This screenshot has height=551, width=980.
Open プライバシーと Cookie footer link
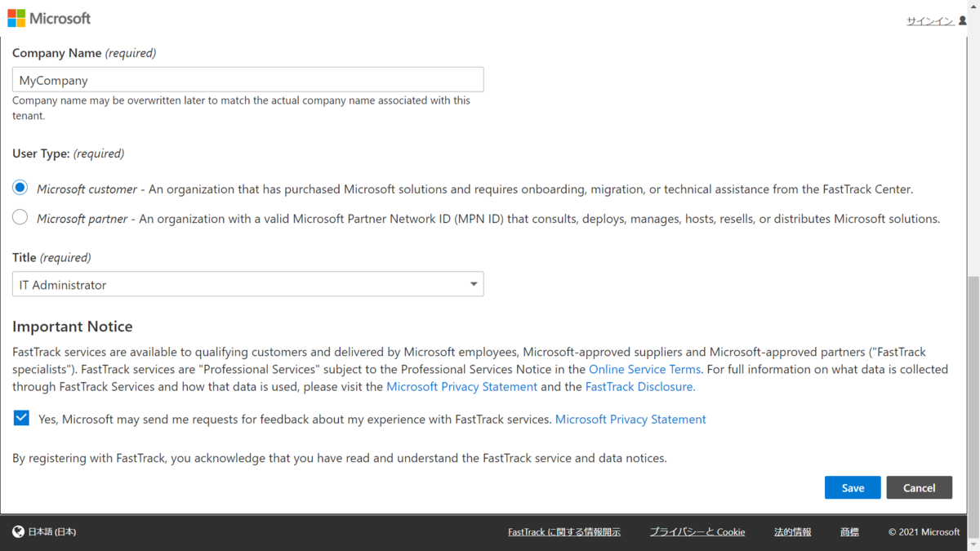697,532
